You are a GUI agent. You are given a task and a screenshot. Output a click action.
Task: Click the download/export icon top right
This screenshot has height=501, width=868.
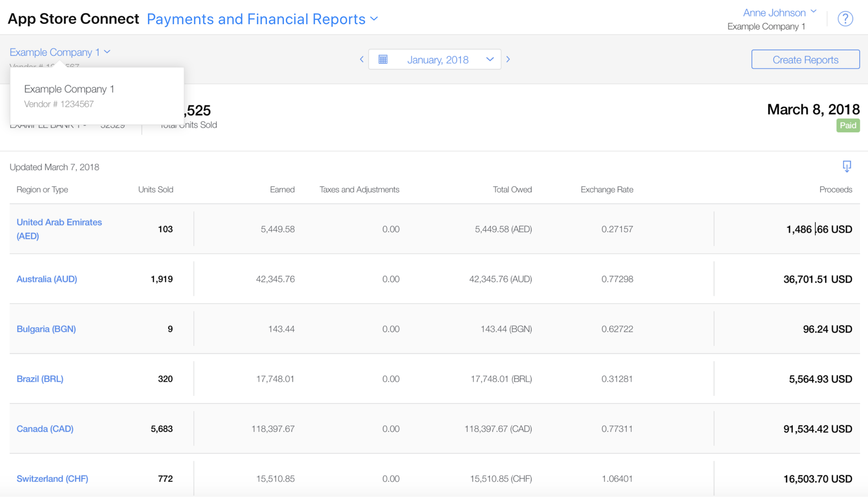[847, 167]
